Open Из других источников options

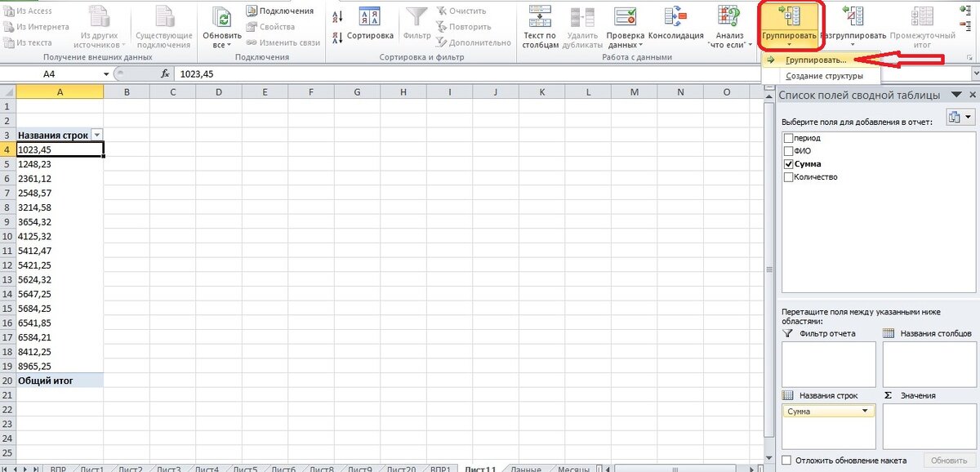pos(100,26)
